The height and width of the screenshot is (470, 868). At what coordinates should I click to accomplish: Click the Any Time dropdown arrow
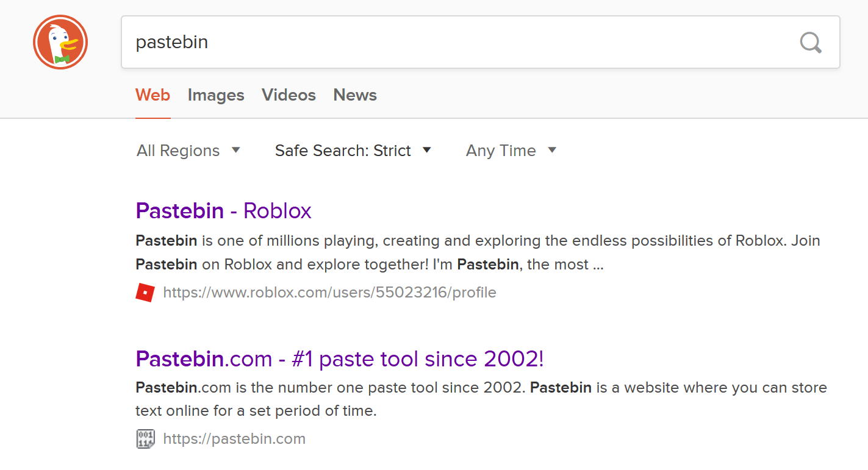pyautogui.click(x=552, y=151)
